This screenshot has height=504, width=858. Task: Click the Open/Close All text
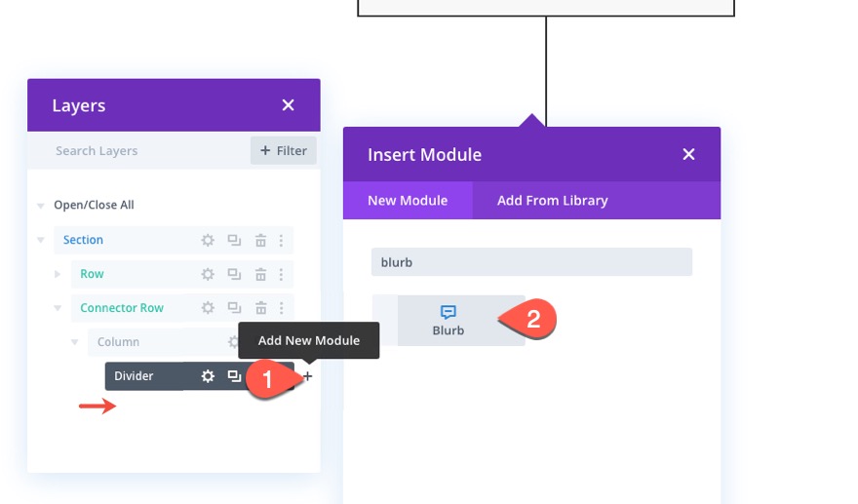[x=94, y=205]
